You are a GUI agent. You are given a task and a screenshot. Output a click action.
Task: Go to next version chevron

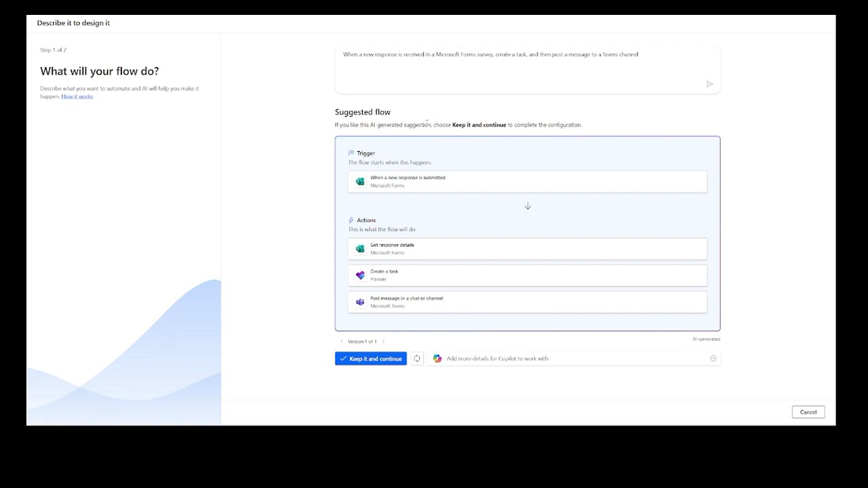pyautogui.click(x=383, y=342)
